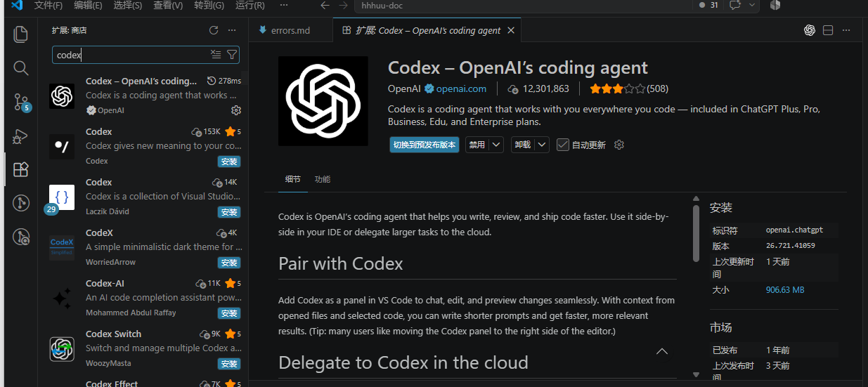Open the 29-badge Codex by Laczik Dávid icon

click(x=62, y=197)
